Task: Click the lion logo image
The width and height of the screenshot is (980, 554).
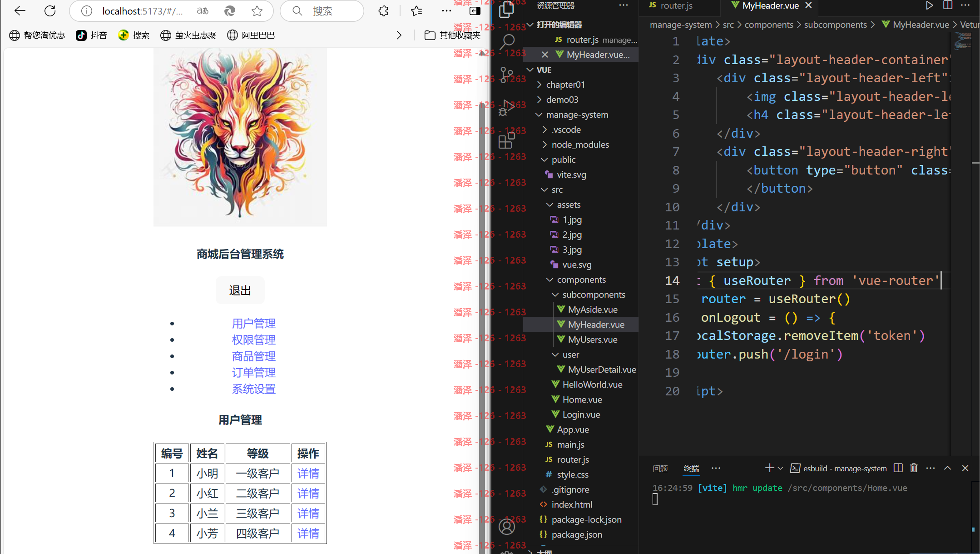Action: pos(240,137)
